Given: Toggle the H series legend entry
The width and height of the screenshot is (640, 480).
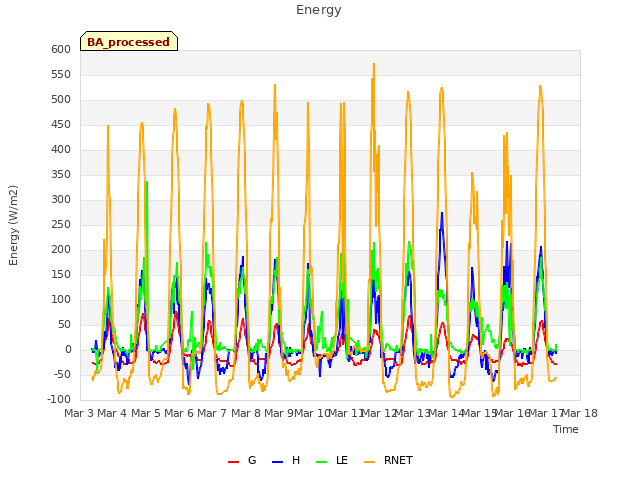Looking at the screenshot, I should click(286, 460).
